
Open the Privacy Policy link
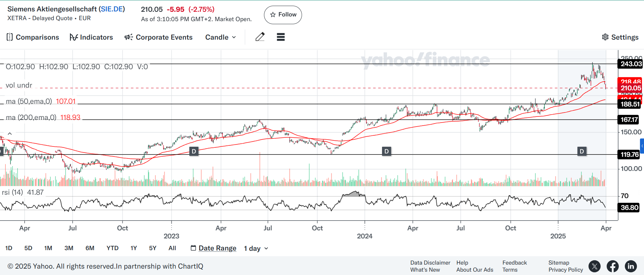pos(566,270)
